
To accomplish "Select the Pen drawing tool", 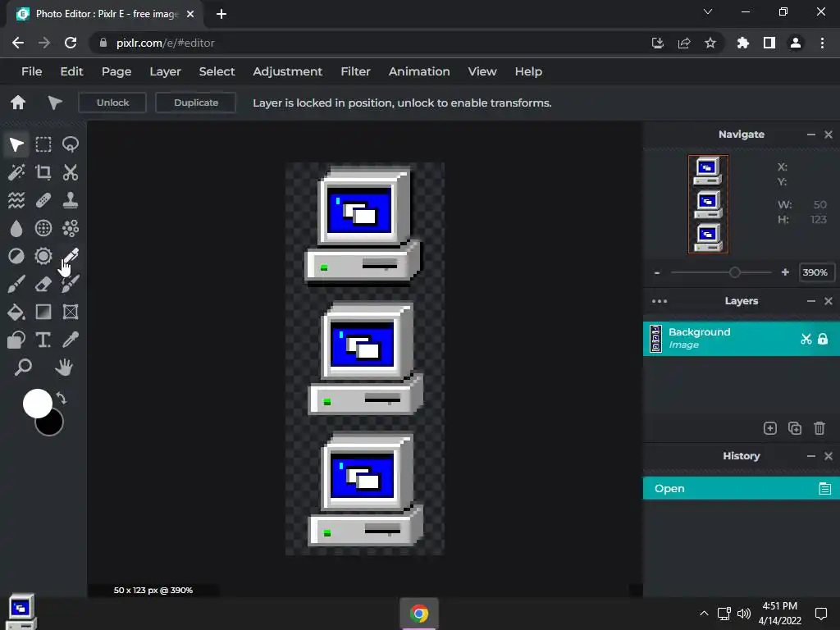I will click(71, 256).
